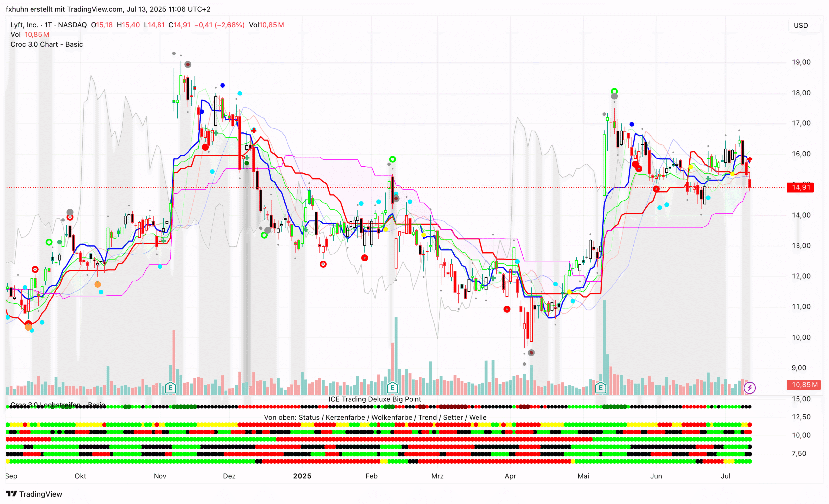Select the Croc 3.0 Chart - Basic legend
The image size is (829, 504).
coord(46,44)
